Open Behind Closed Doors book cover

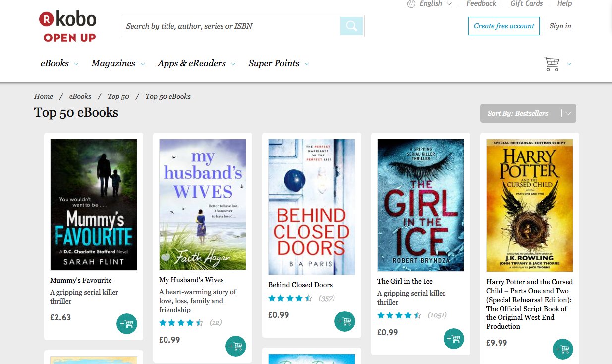point(312,207)
